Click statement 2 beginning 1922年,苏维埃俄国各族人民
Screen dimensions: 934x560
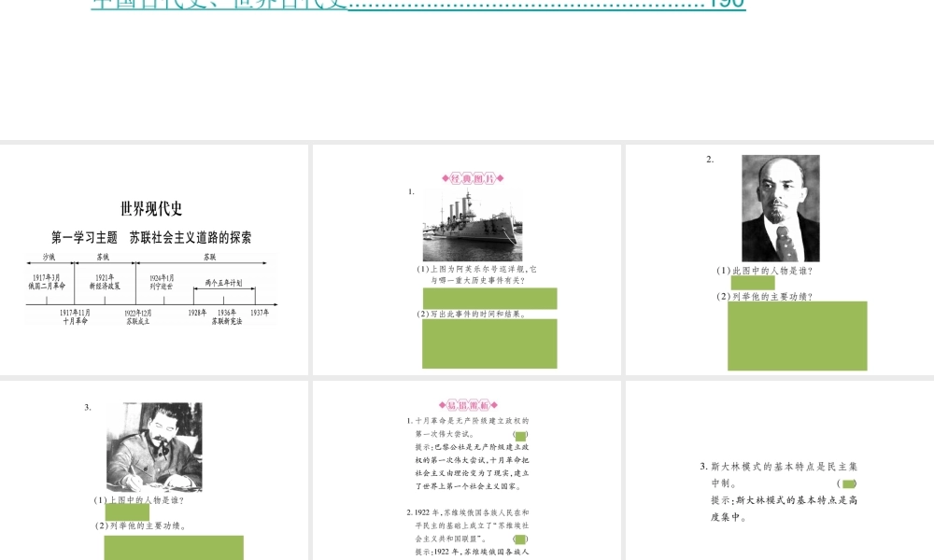point(468,525)
